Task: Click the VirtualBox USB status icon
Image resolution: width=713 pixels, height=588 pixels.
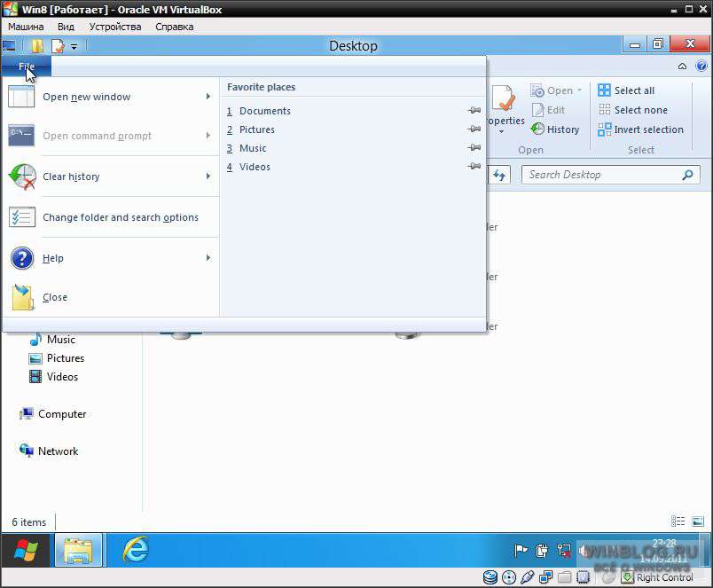Action: coord(527,577)
